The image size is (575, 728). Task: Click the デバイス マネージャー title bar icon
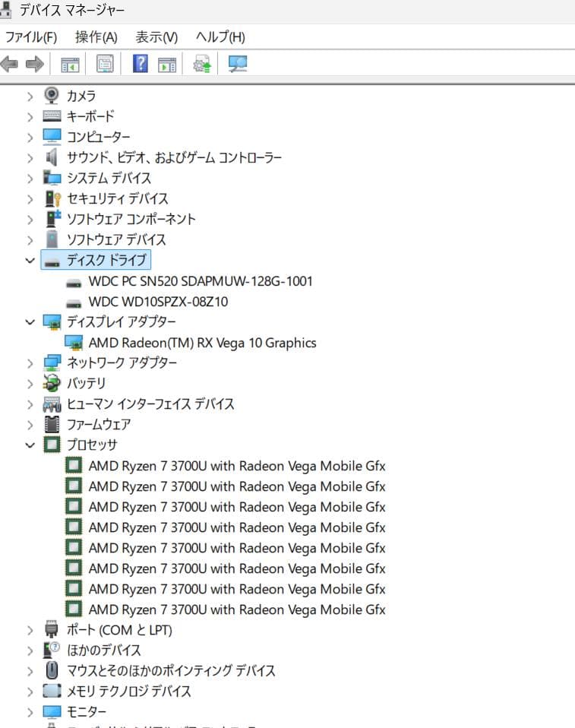point(5,9)
